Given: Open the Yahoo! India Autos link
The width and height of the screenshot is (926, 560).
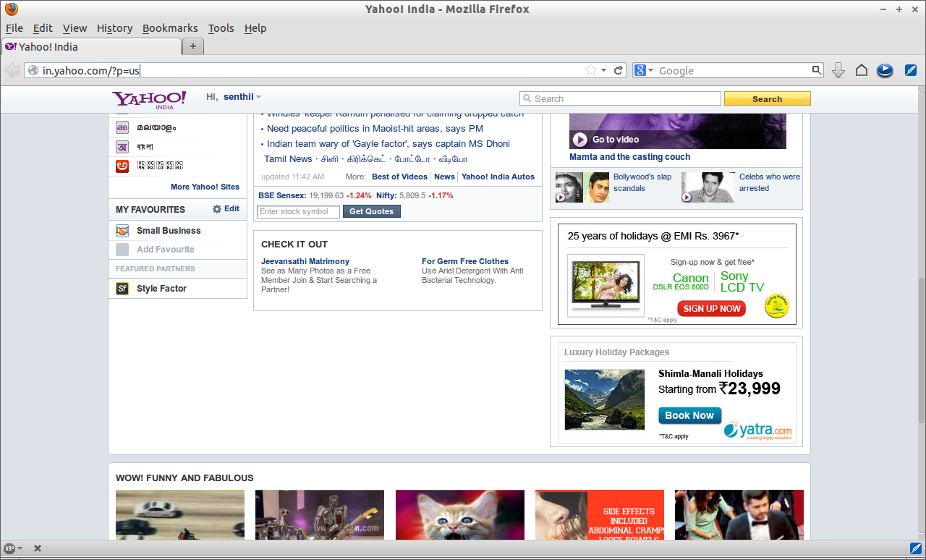Looking at the screenshot, I should [498, 177].
